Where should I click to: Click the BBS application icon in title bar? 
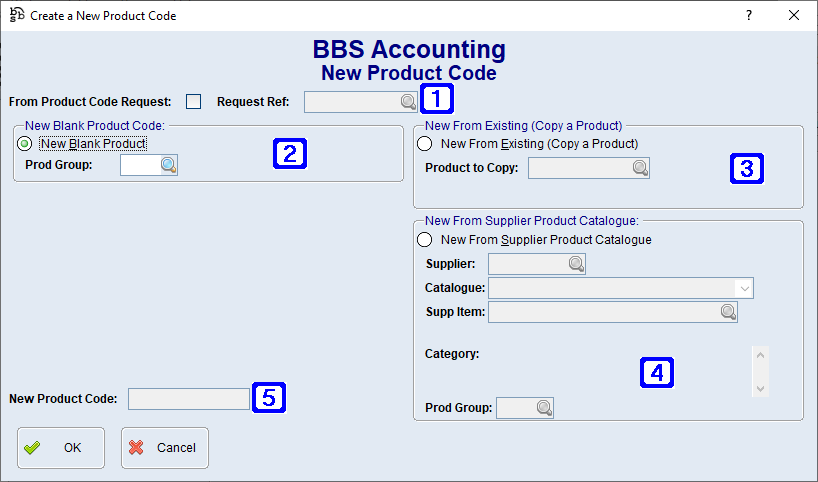point(16,16)
